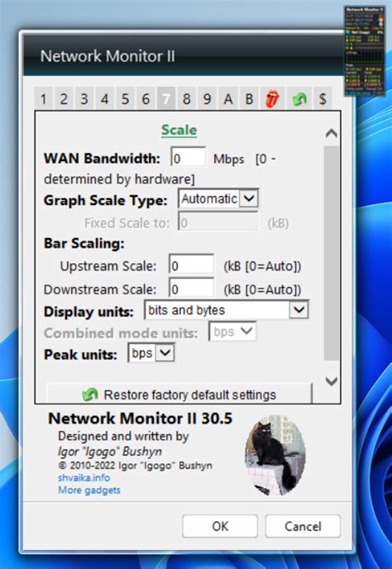This screenshot has height=569, width=392.
Task: Open the green restore arrow tab
Action: point(299,98)
